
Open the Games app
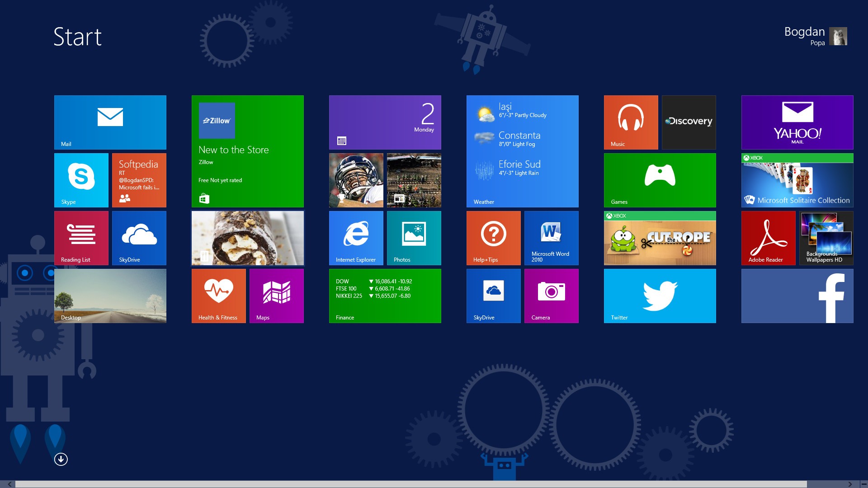click(660, 180)
